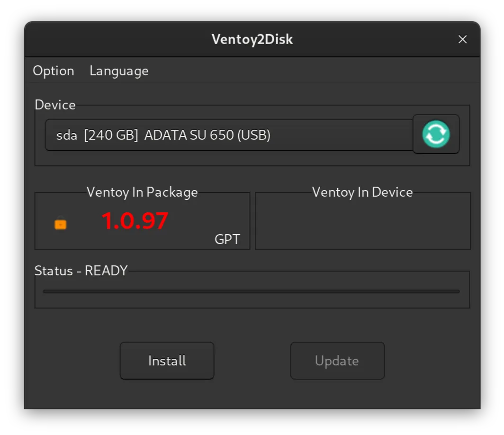
Task: Click the orange secure boot lock icon
Action: [x=61, y=223]
